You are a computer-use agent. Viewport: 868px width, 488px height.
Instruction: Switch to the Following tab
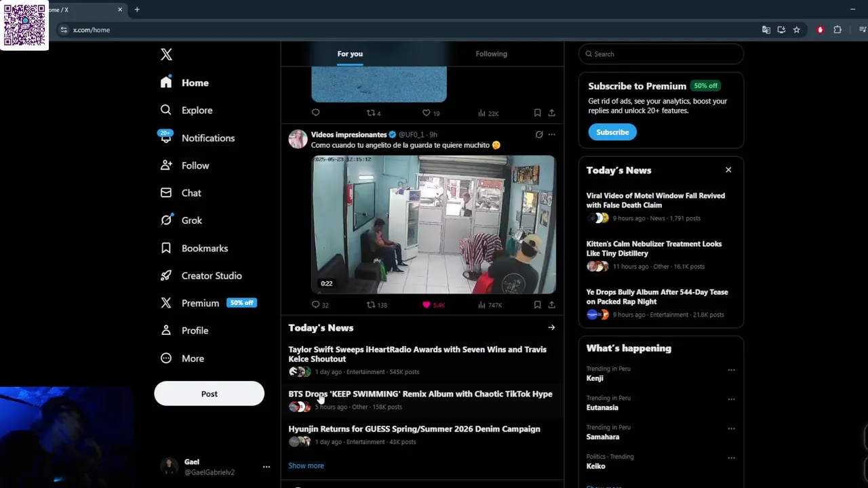coord(491,54)
